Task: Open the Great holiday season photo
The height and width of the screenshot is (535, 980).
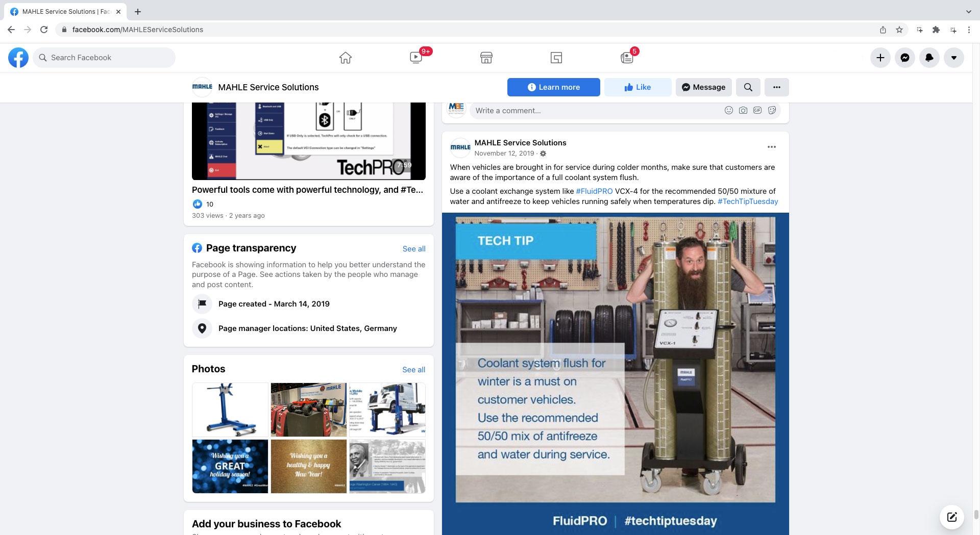Action: click(x=230, y=466)
